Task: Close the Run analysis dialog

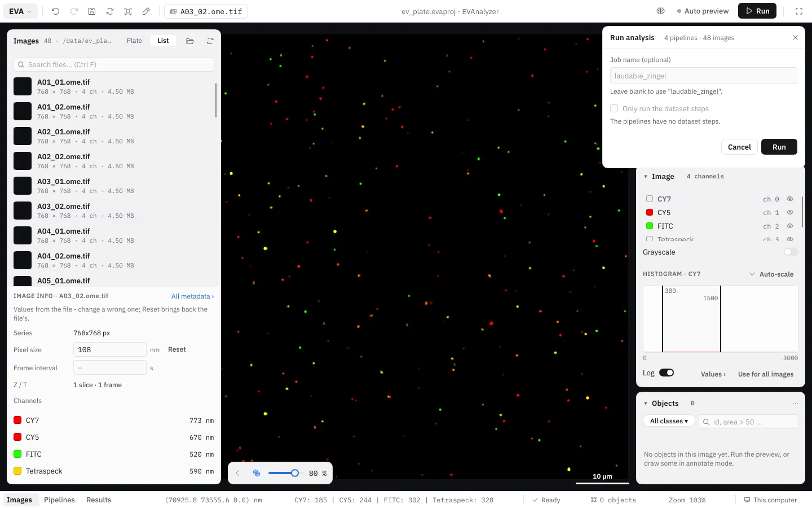Action: point(795,38)
